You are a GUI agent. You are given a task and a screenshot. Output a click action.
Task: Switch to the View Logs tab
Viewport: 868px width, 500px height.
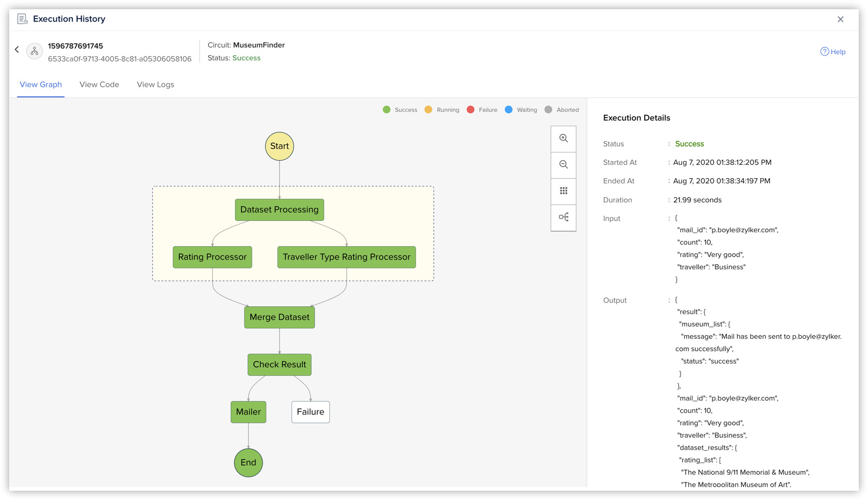155,84
